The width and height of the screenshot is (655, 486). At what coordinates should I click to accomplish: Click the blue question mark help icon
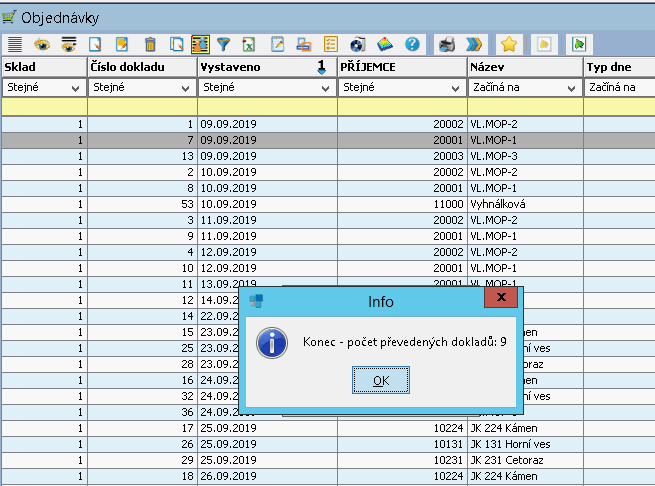pyautogui.click(x=411, y=44)
